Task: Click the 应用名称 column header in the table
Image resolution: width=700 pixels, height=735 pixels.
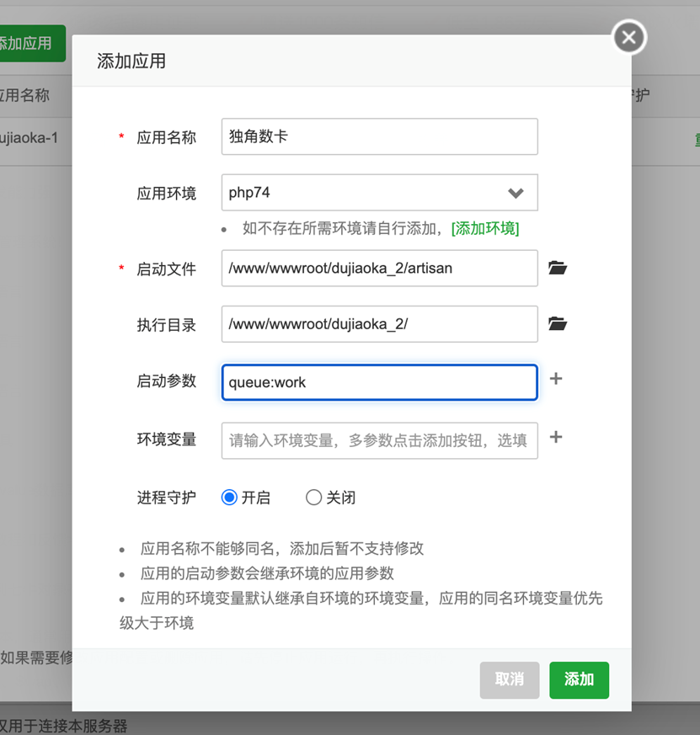Action: (25, 95)
